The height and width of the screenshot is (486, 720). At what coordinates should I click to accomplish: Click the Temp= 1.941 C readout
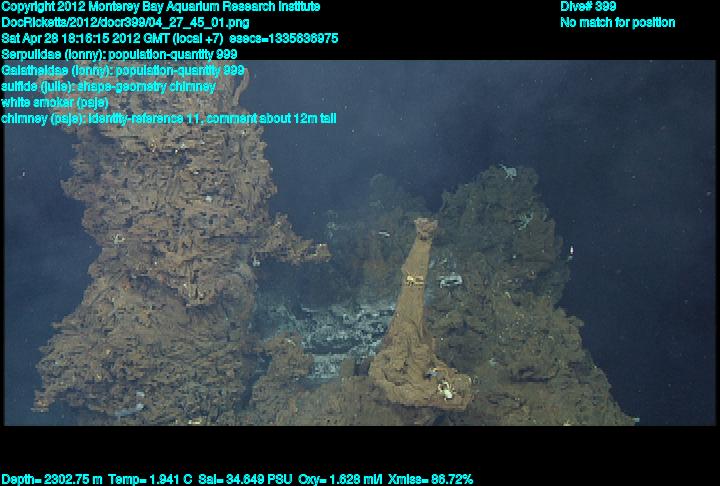(150, 480)
